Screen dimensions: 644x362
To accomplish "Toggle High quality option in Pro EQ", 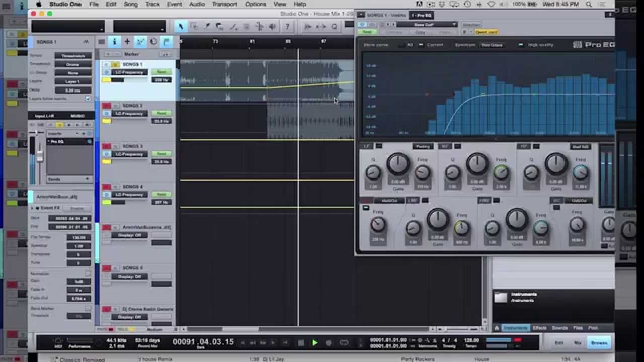I will [x=521, y=45].
